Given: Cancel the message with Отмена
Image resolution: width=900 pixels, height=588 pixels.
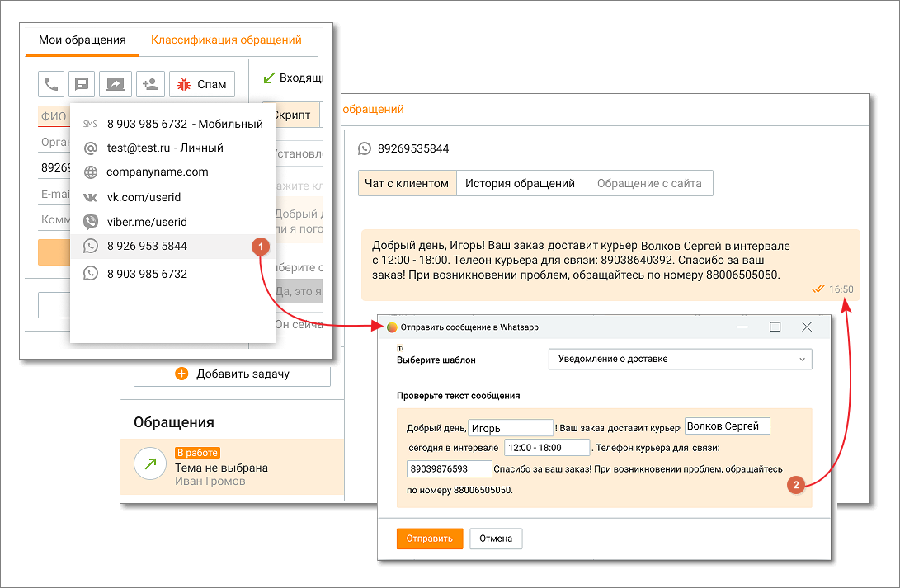Looking at the screenshot, I should pos(496,539).
